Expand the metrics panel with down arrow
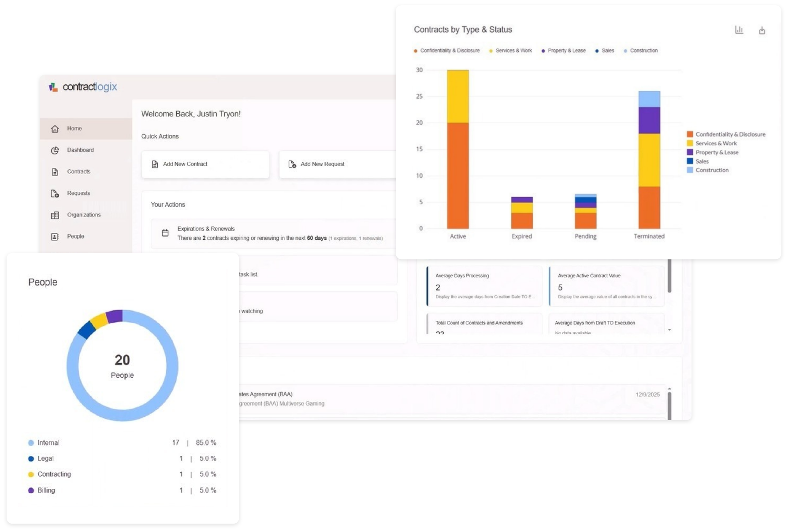The width and height of the screenshot is (788, 532). pos(669,330)
